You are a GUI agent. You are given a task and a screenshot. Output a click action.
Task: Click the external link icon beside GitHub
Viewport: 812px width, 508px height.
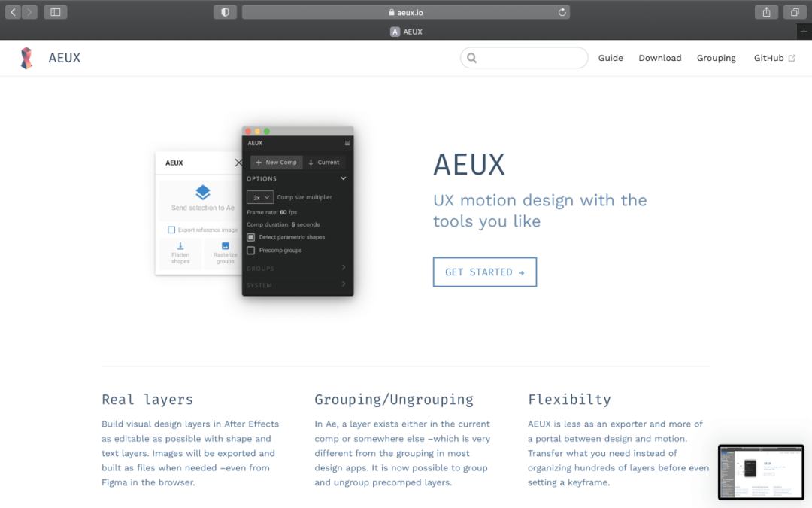[x=792, y=58]
